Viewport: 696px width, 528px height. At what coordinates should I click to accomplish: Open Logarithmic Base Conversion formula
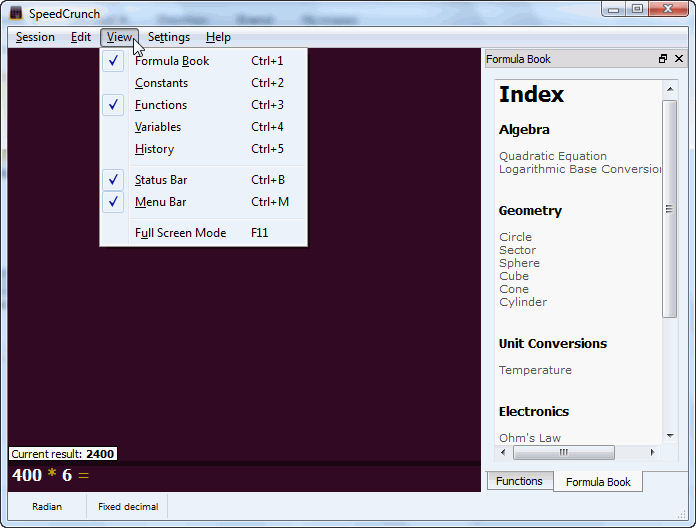(580, 169)
